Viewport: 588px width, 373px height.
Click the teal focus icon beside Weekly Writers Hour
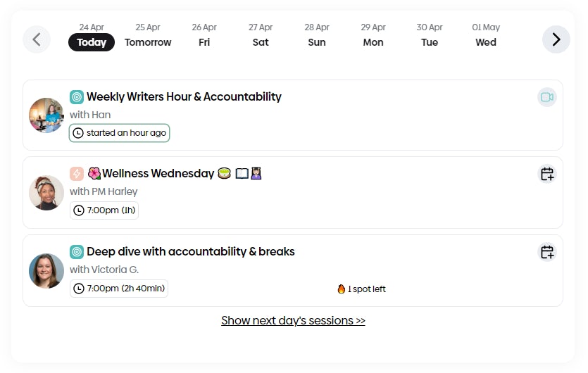tap(77, 97)
